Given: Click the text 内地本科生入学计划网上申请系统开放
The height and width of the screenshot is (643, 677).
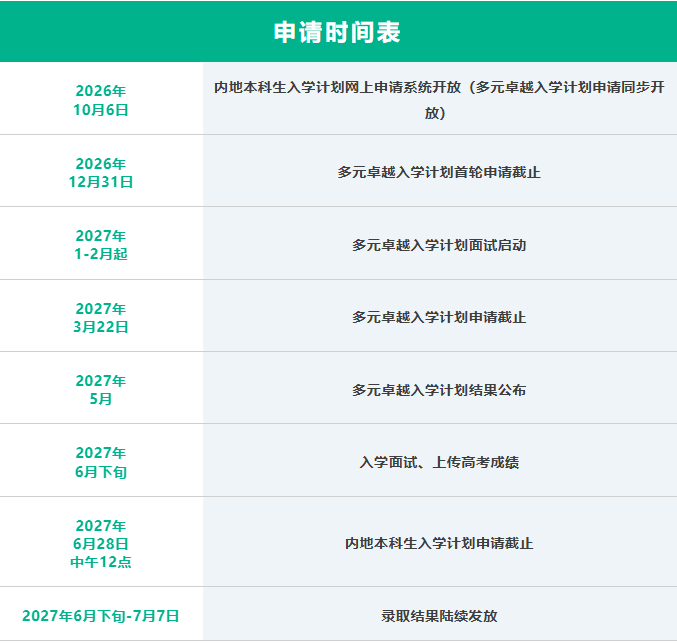Looking at the screenshot, I should click(x=338, y=87).
